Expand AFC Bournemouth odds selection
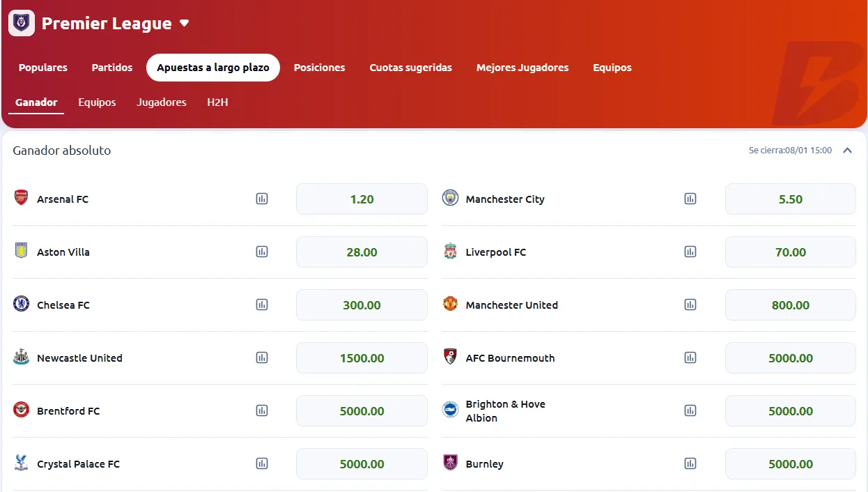Image resolution: width=868 pixels, height=492 pixels. (x=790, y=358)
